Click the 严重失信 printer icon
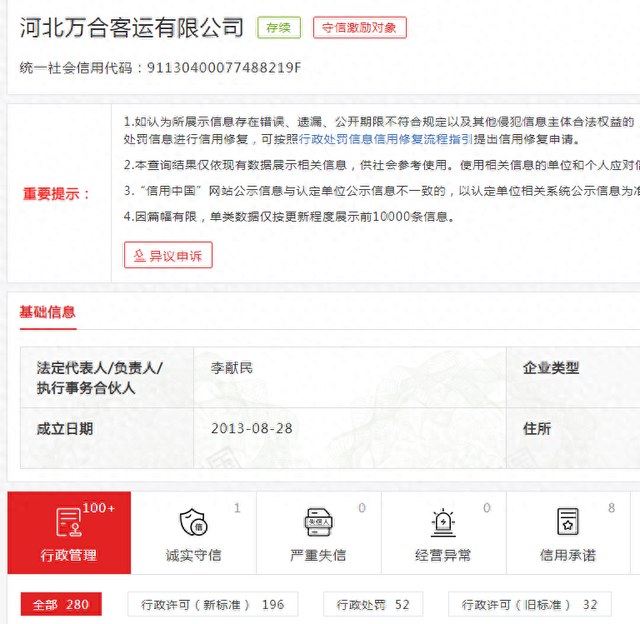Screen dimensions: 640x624 (318, 522)
